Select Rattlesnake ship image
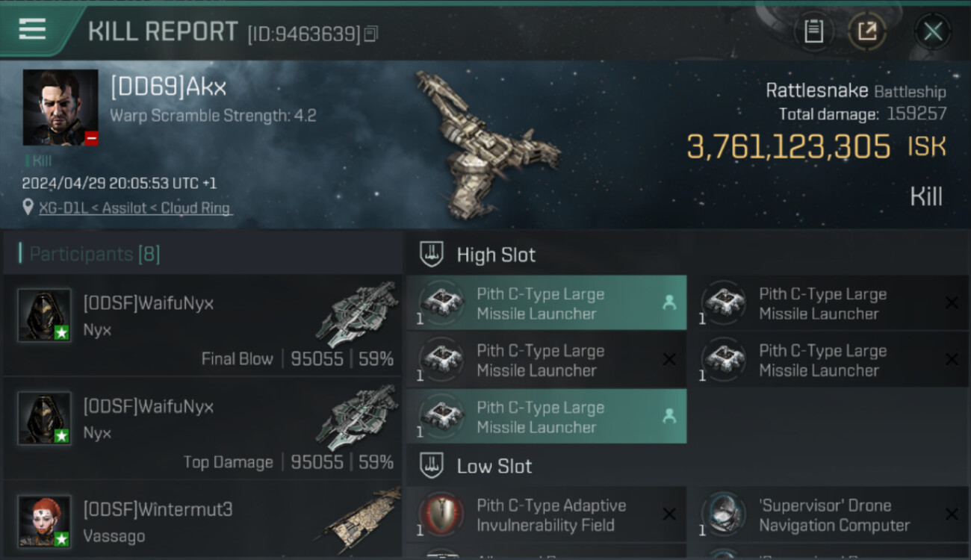 pos(485,143)
